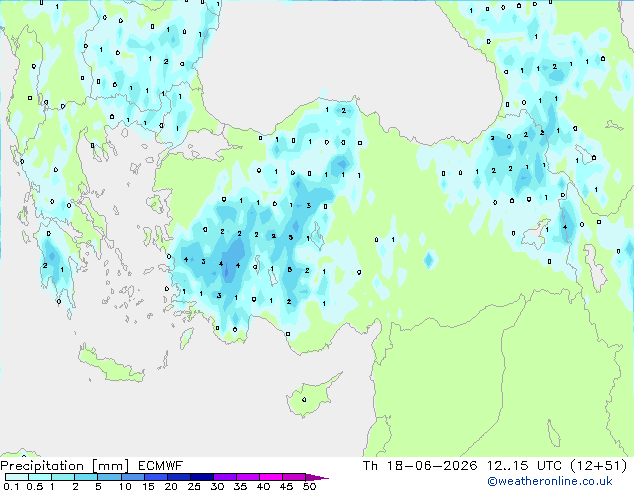Click the 'ECMWF' model label
Image resolution: width=634 pixels, height=490 pixels.
pos(161,466)
